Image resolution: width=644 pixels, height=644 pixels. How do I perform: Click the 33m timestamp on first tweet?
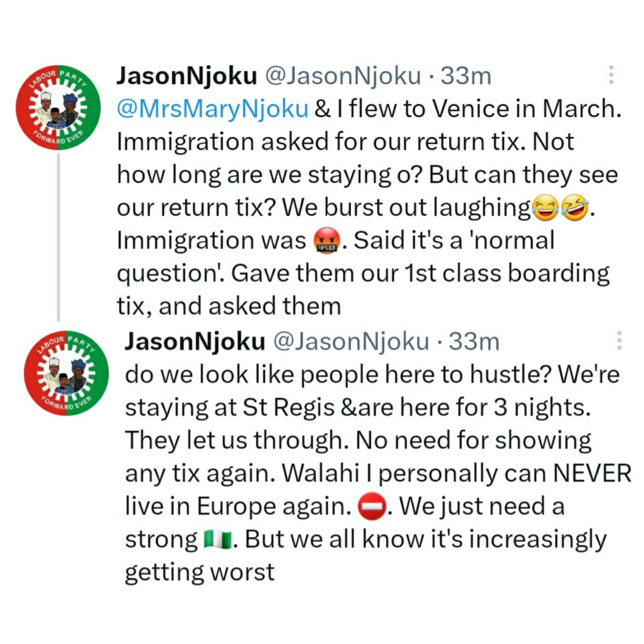click(x=466, y=76)
